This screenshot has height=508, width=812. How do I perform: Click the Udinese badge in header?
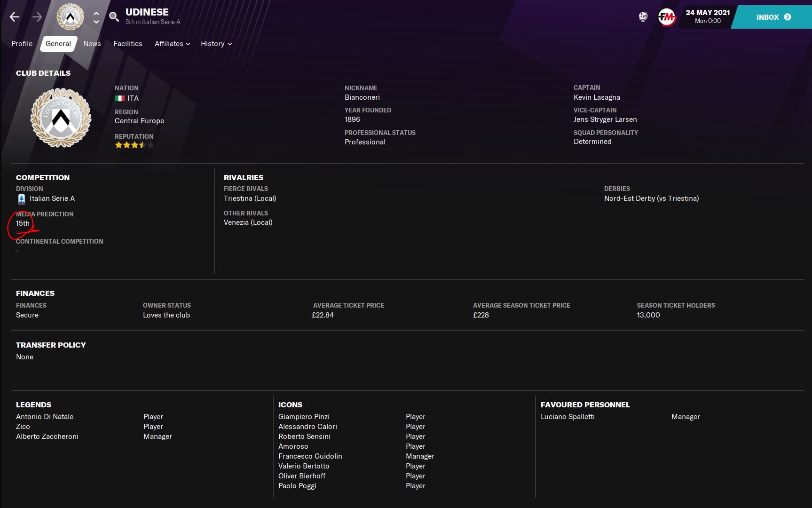(70, 17)
